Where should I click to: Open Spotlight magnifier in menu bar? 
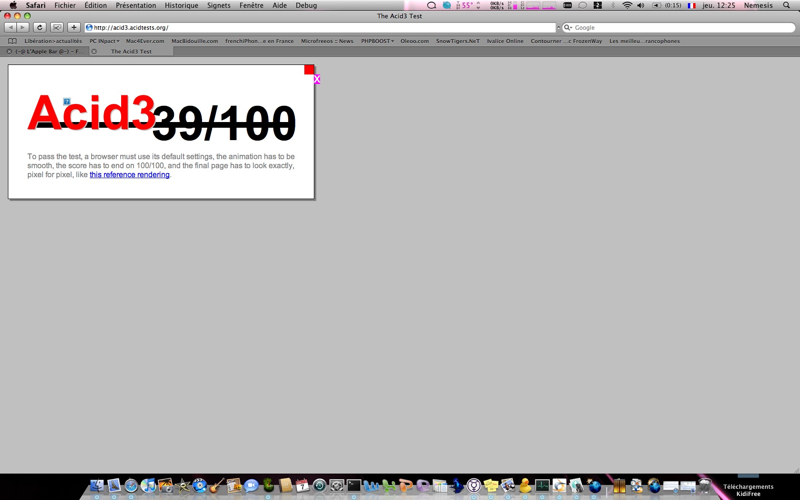pos(787,5)
